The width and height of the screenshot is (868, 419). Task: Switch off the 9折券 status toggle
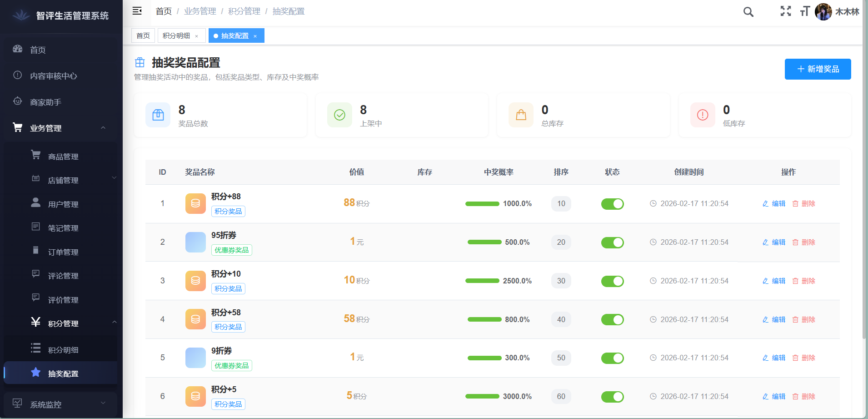(x=612, y=358)
